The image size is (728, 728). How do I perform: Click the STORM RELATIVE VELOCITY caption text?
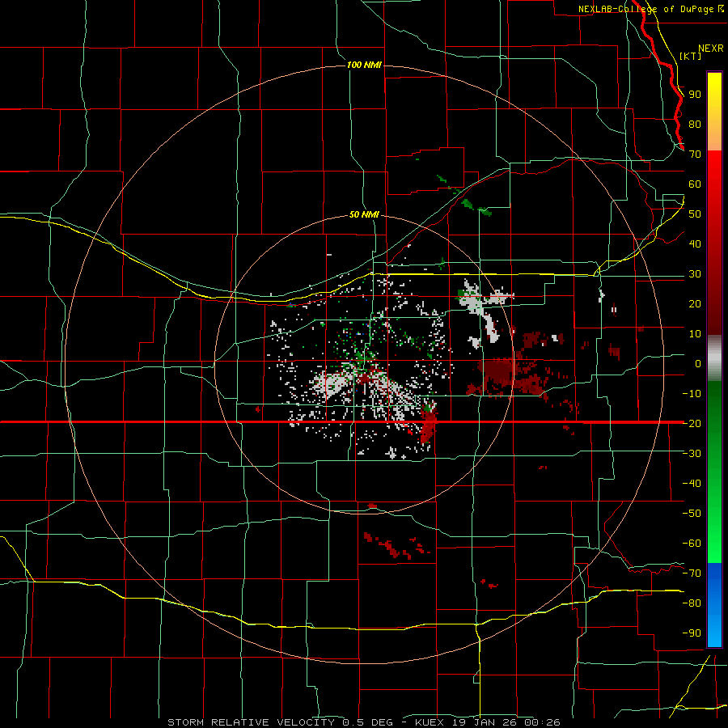click(x=251, y=722)
